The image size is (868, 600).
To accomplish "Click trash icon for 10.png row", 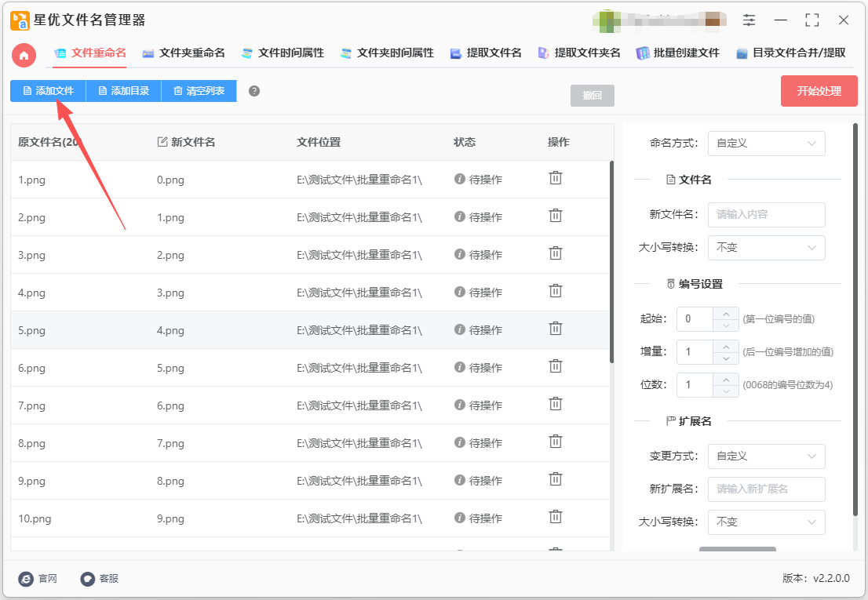I will (555, 517).
